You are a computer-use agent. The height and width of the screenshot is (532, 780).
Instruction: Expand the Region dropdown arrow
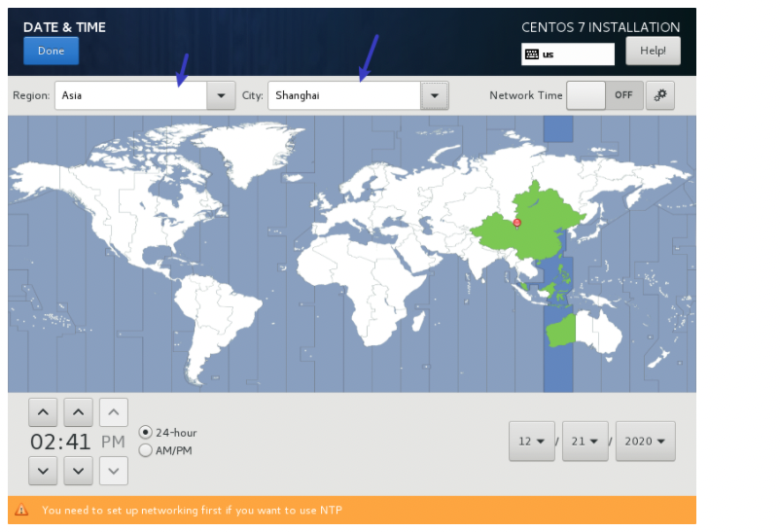[221, 95]
